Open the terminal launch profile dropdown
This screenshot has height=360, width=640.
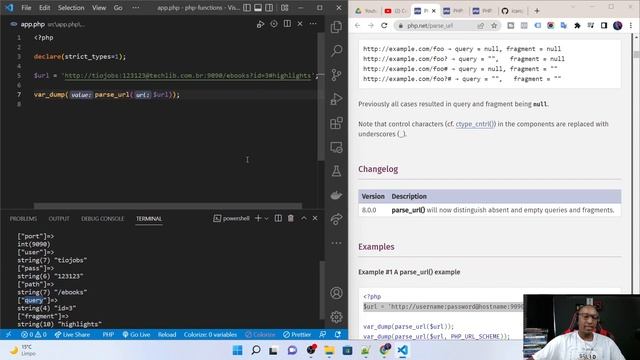[267, 218]
